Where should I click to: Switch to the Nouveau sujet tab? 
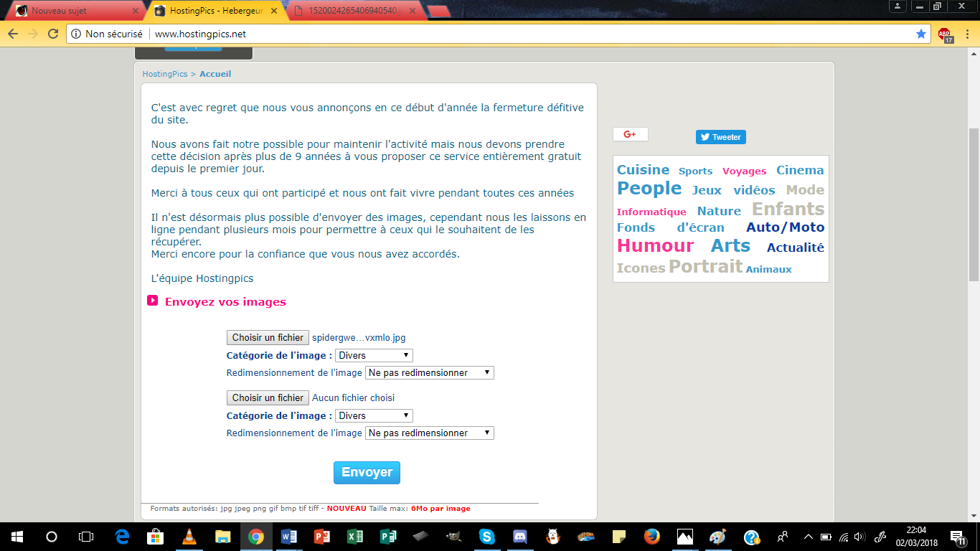coord(72,11)
